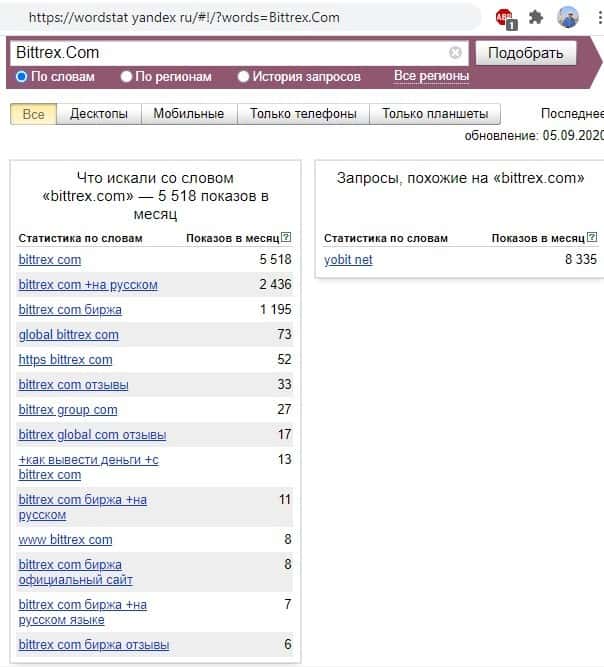Click the 52 impressions value

point(285,359)
